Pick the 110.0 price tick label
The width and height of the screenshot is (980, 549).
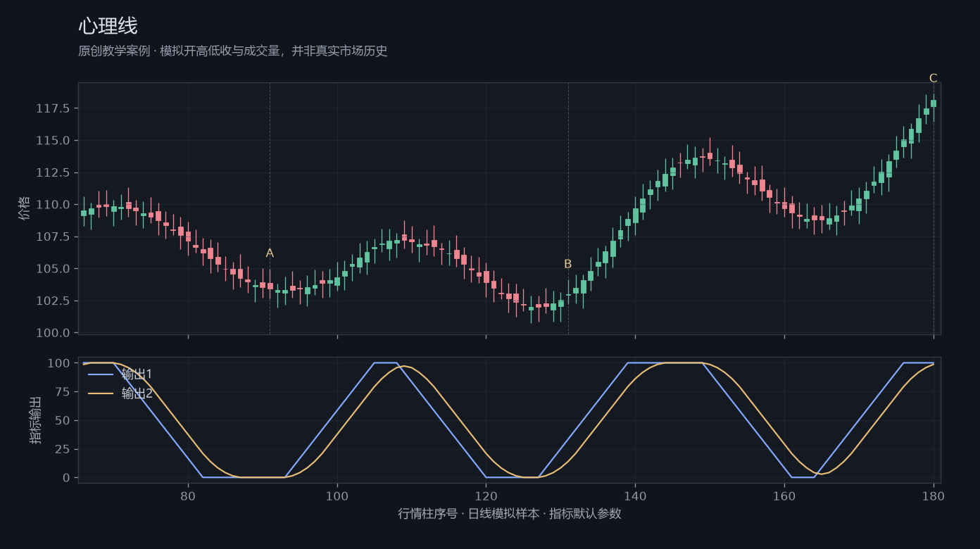(53, 205)
